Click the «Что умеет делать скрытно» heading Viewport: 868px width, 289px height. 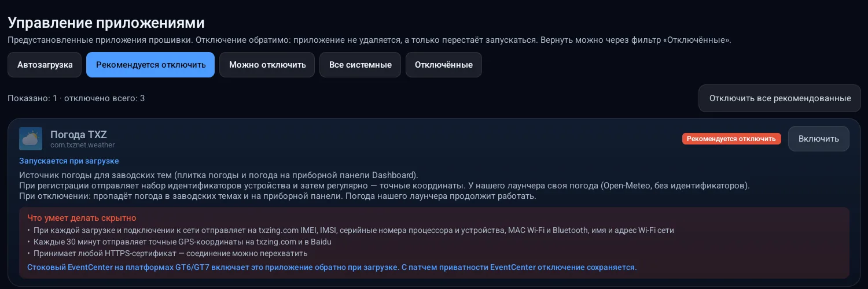coord(82,218)
